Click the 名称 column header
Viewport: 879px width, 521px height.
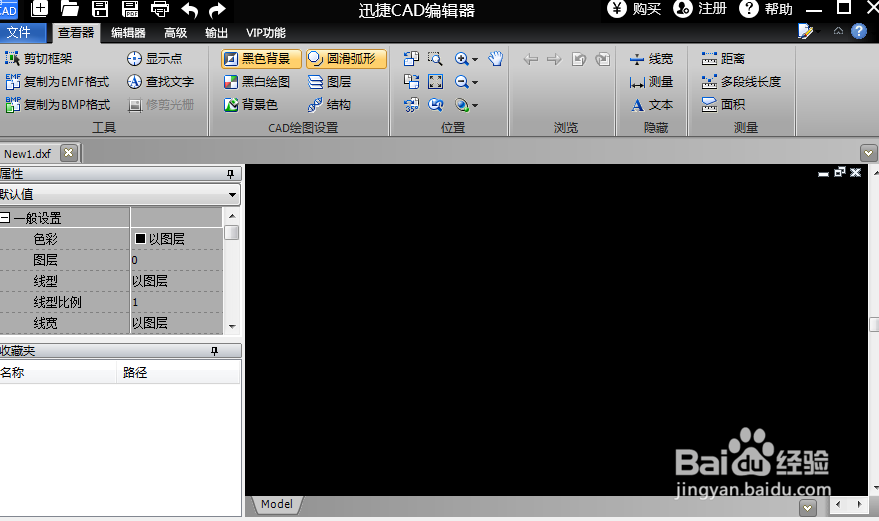tap(58, 372)
